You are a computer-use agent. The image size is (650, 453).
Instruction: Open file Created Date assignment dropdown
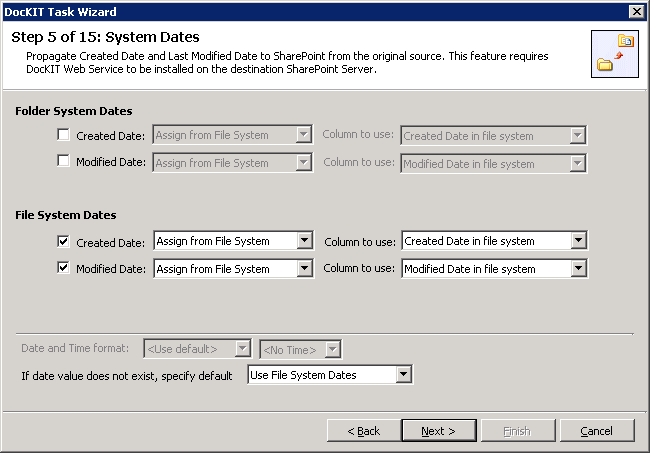[233, 241]
